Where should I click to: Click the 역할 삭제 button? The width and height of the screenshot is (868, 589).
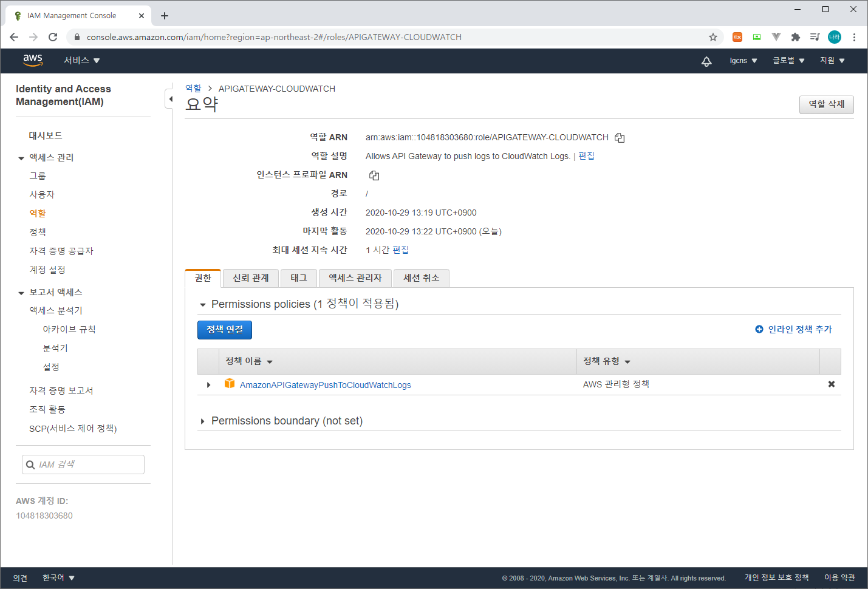[827, 104]
